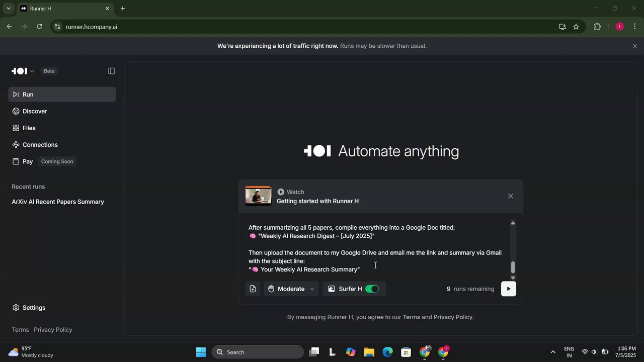Toggle the Surfer H switch

(x=372, y=289)
